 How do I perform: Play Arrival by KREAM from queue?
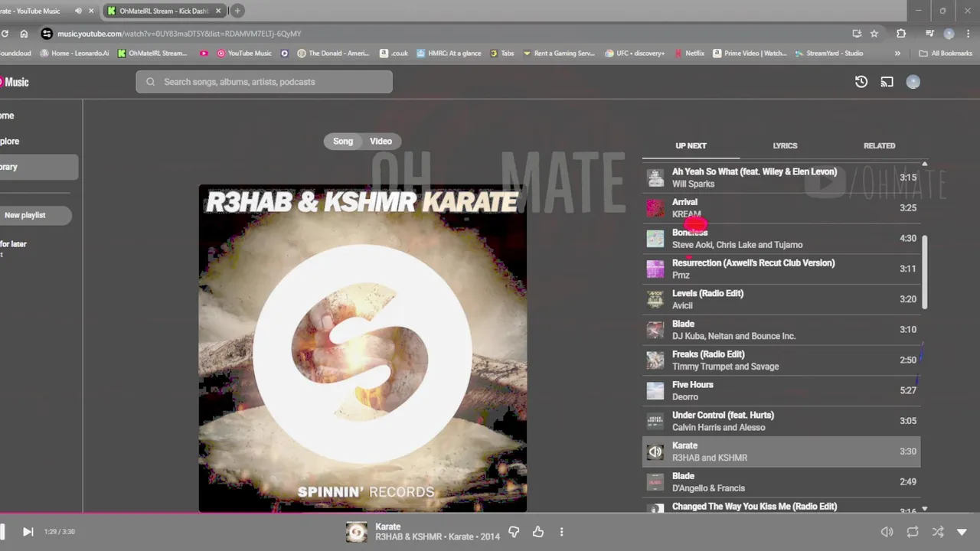click(x=781, y=208)
